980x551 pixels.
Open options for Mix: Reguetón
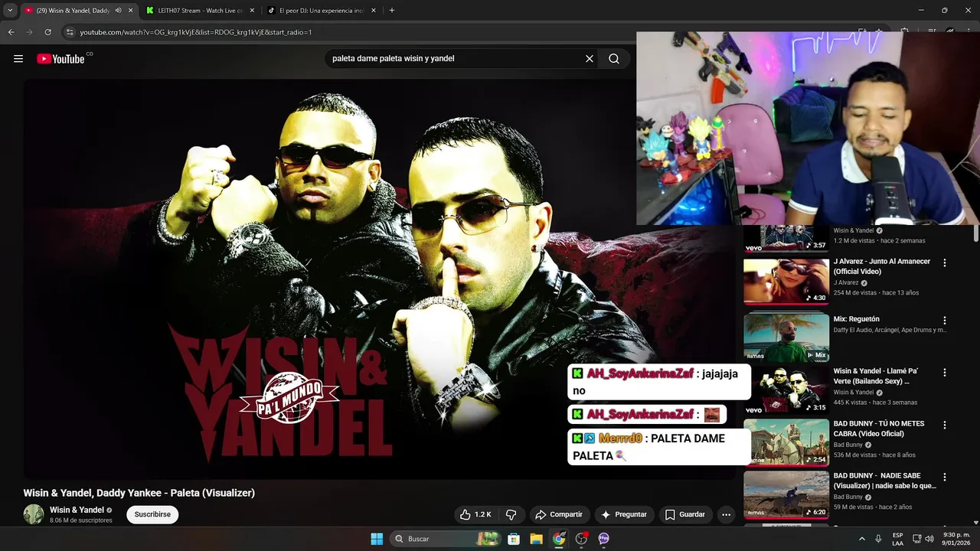944,321
